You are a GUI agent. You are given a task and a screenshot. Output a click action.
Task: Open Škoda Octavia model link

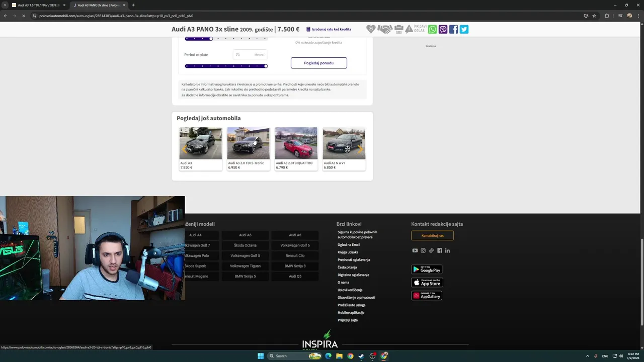coord(245,245)
